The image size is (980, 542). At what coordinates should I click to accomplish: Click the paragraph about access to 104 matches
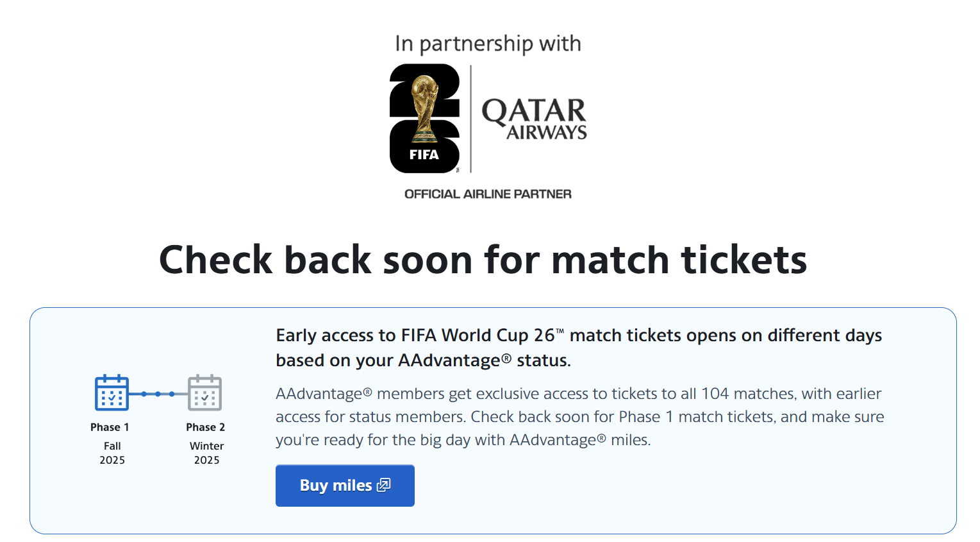coord(579,417)
